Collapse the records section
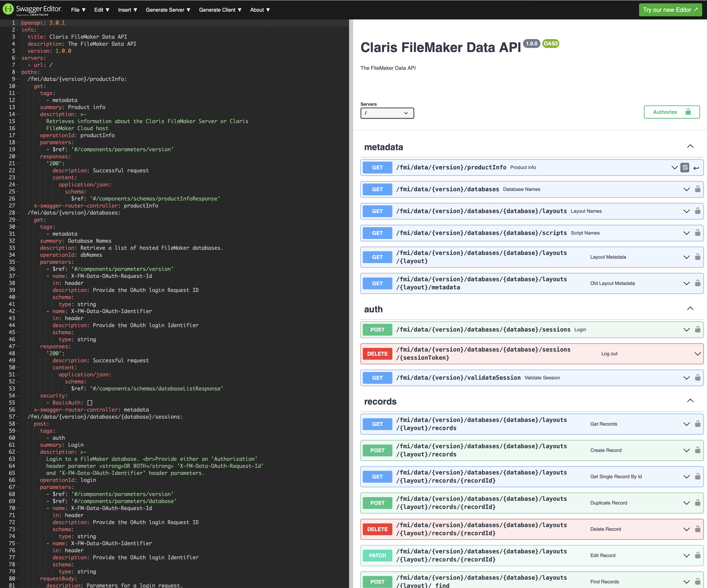Image resolution: width=707 pixels, height=588 pixels. click(x=690, y=401)
